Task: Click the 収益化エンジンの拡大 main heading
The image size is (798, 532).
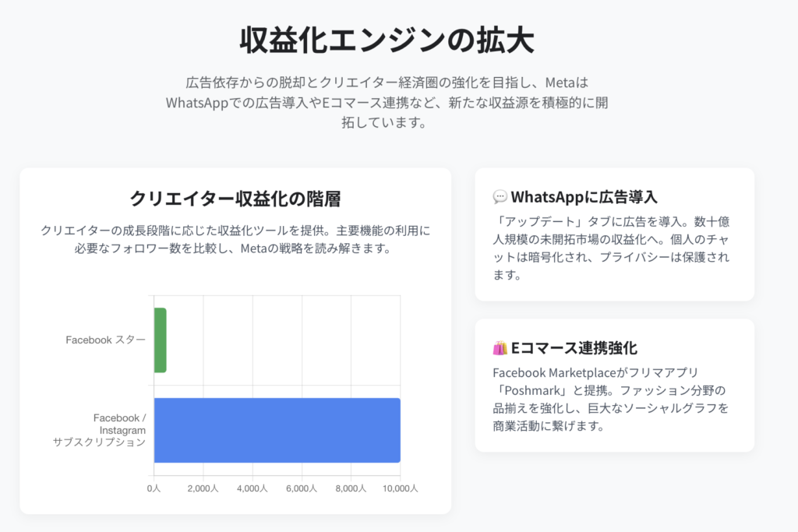Action: pos(387,41)
